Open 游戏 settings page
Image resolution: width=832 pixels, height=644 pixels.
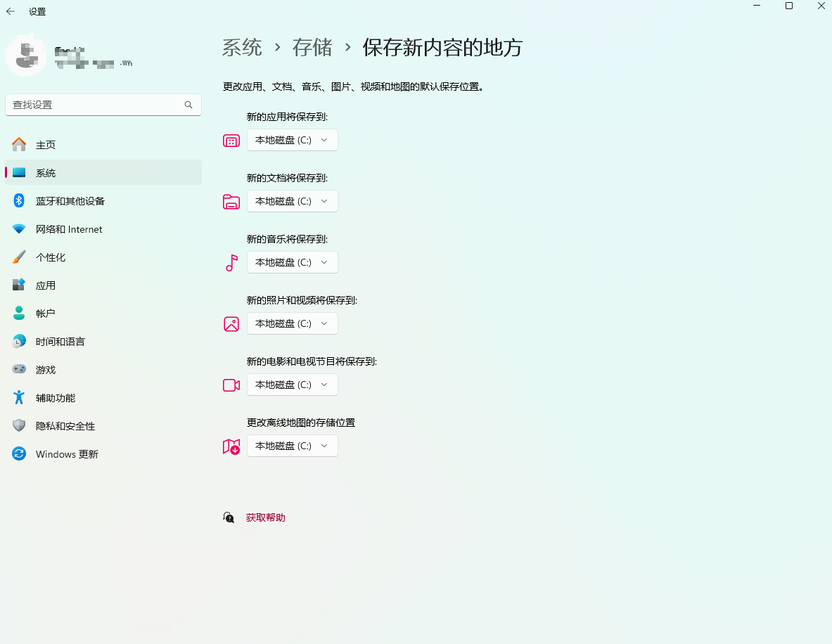(x=103, y=369)
